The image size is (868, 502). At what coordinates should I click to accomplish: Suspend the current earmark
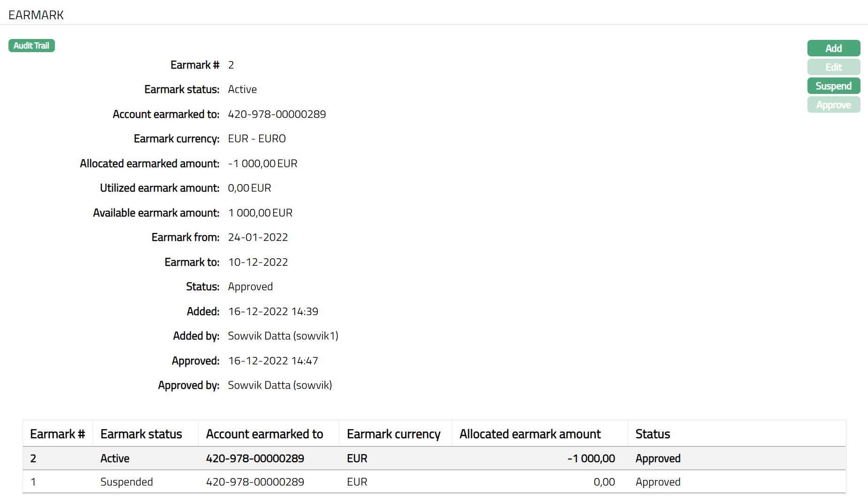(x=833, y=86)
